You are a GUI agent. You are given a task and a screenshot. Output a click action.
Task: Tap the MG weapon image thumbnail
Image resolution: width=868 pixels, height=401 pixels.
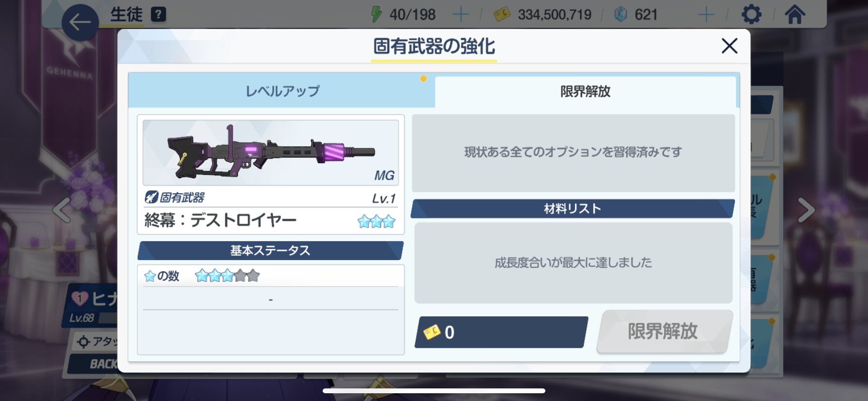point(271,153)
